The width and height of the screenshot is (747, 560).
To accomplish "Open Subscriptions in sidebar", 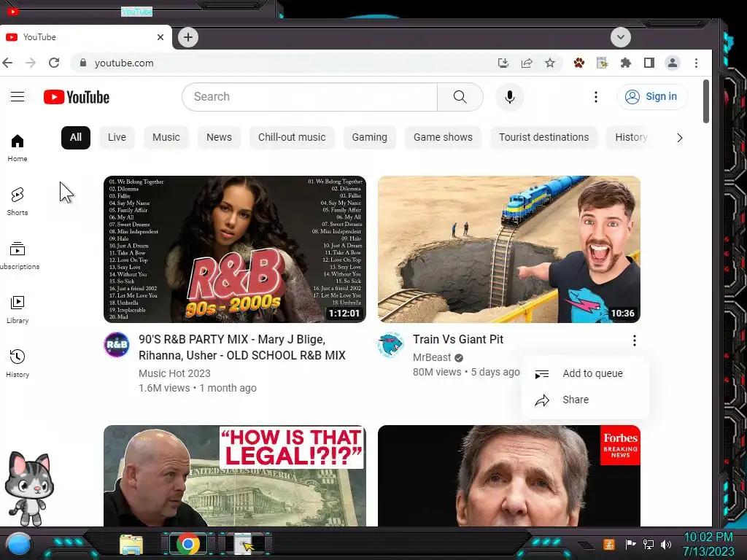I will coord(18,256).
